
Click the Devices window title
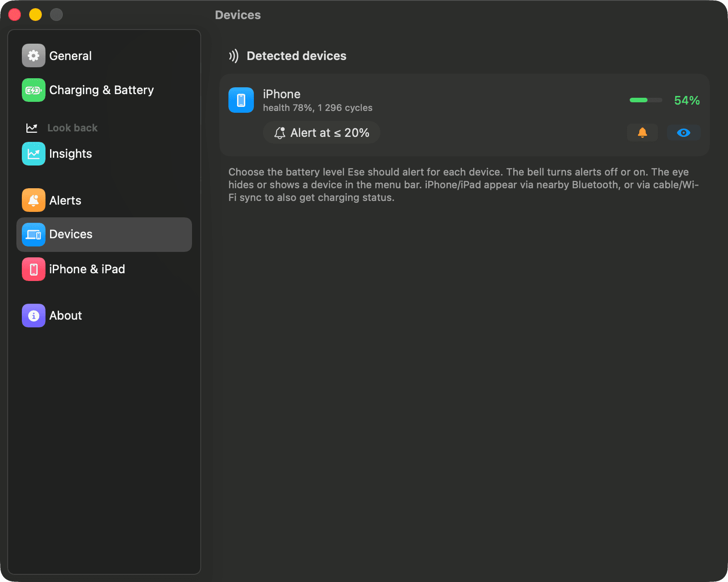coord(238,15)
